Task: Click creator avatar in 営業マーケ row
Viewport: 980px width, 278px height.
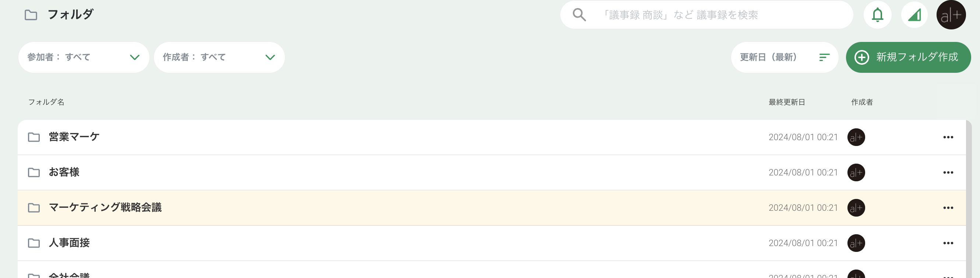Action: pyautogui.click(x=856, y=137)
